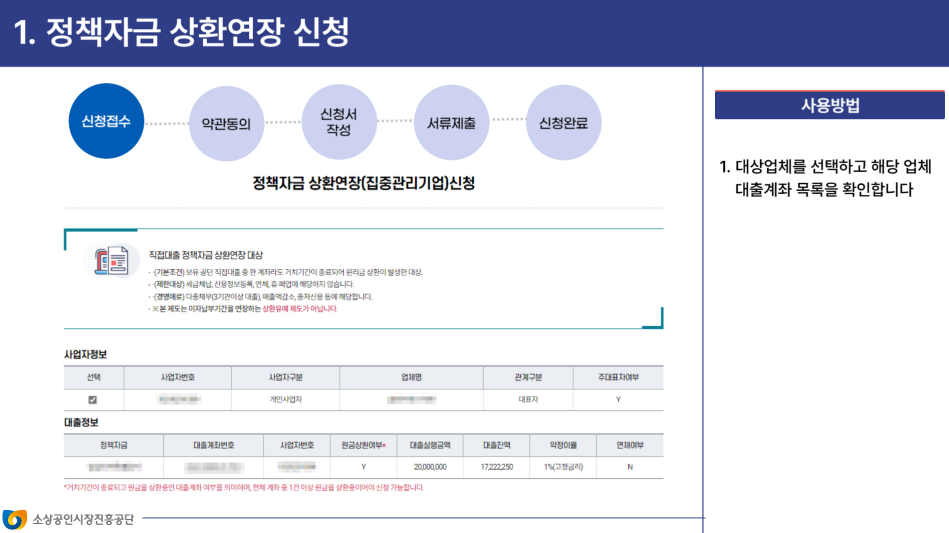
Task: Click the 소상공인시장진흥공단 footer text
Action: (x=83, y=520)
